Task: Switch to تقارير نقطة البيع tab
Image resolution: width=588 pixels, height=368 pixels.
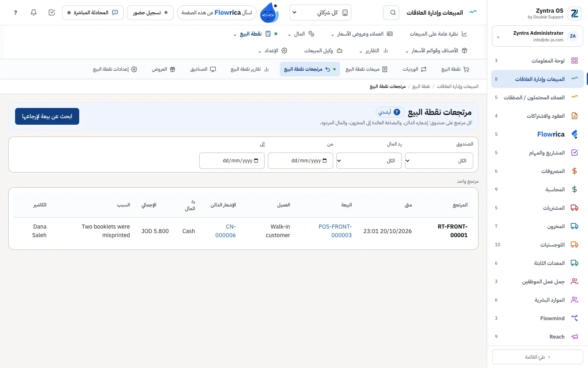Action: [x=249, y=69]
